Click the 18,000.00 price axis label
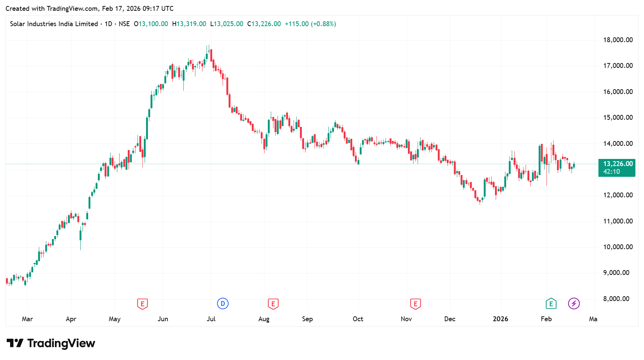The width and height of the screenshot is (644, 360). click(x=618, y=40)
